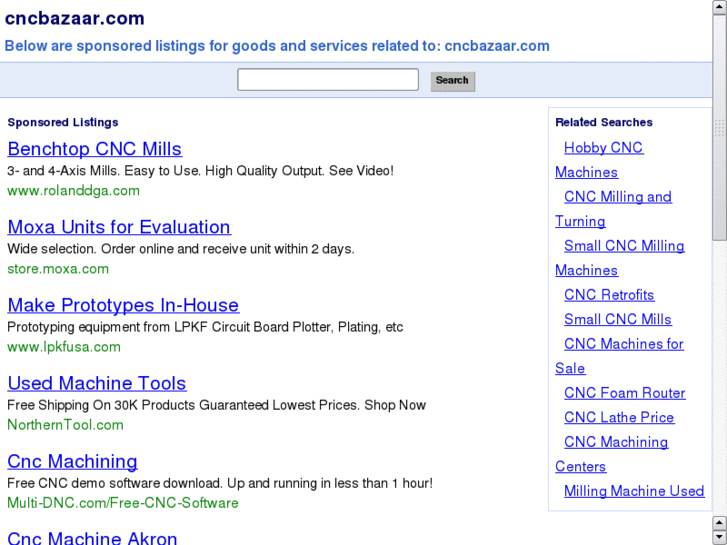This screenshot has height=545, width=727.
Task: Open the Used Machine Tools listing
Action: click(97, 383)
